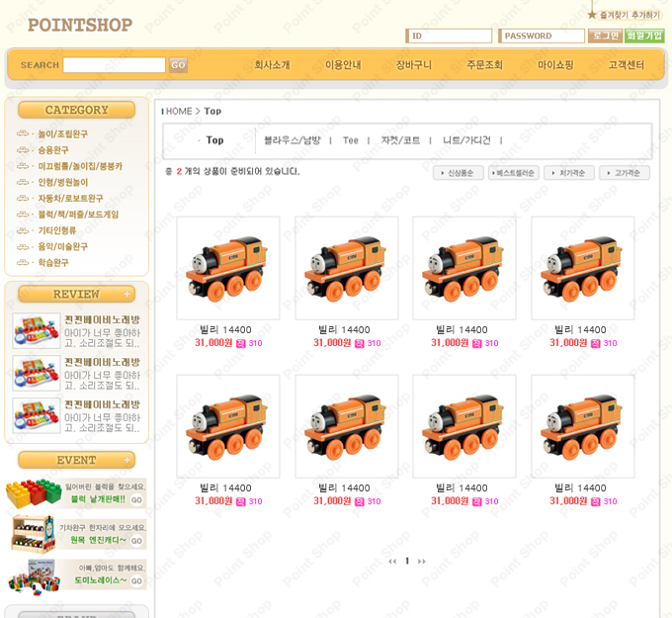
Task: Click next page double-arrow icon
Action: pos(422,562)
